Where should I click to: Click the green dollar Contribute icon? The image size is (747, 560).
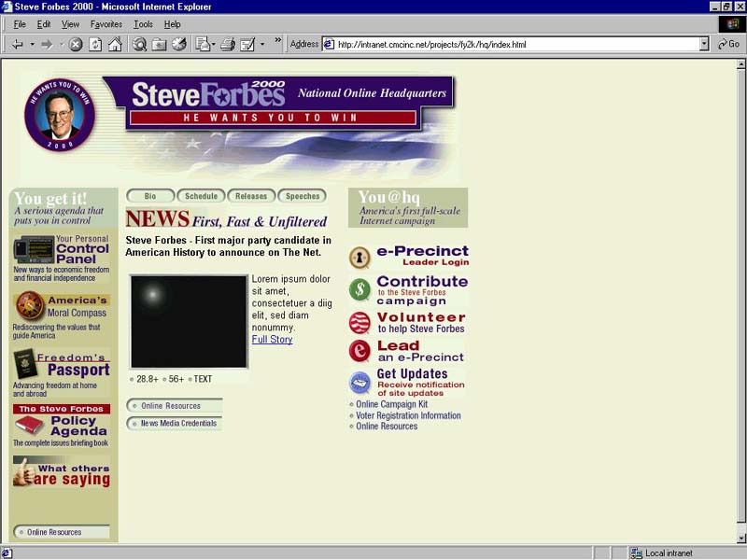359,289
